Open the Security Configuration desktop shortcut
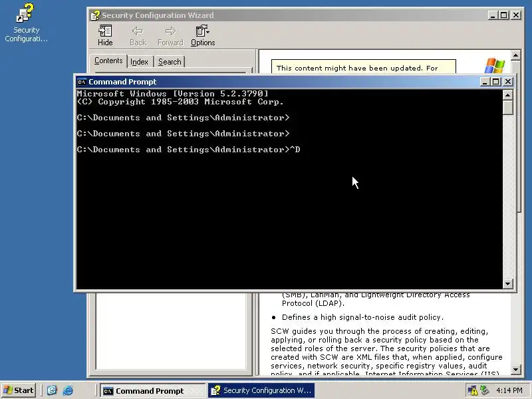The width and height of the screenshot is (532, 399). tap(26, 23)
